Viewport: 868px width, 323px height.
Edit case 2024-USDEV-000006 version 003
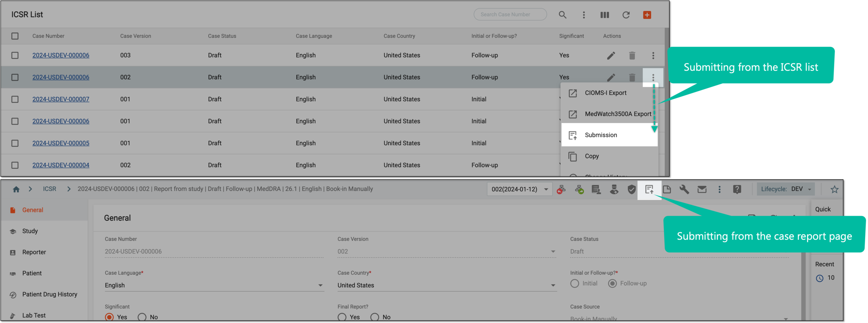coord(611,55)
